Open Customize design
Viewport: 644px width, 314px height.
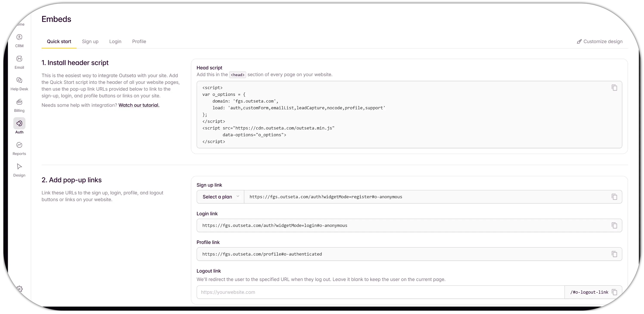599,42
